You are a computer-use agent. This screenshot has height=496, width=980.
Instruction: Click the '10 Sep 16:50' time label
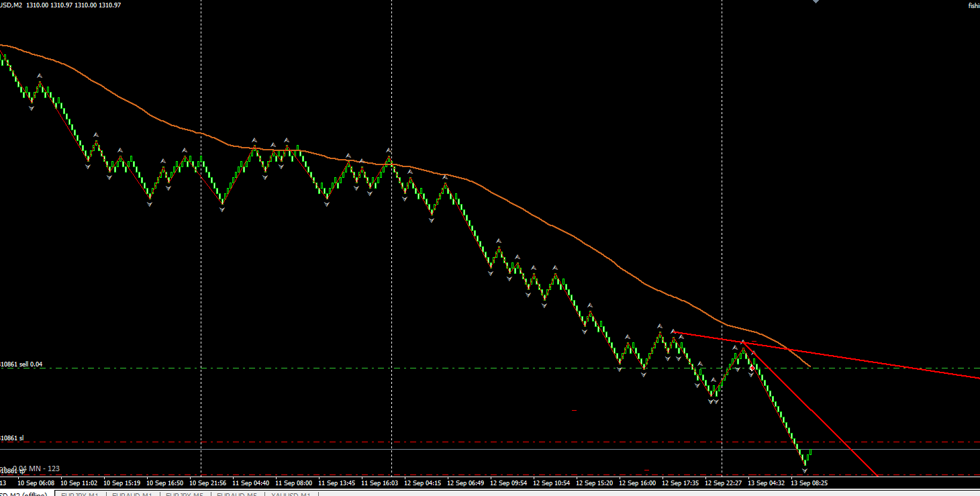pos(165,483)
